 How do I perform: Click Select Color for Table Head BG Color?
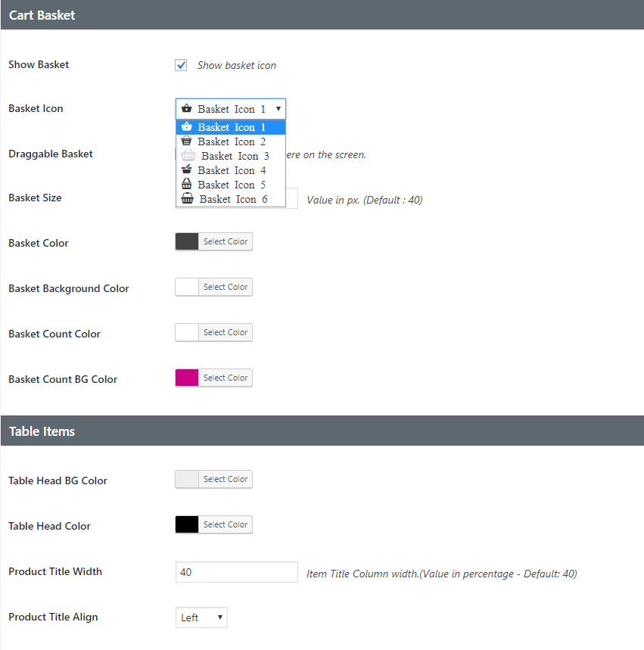(x=226, y=479)
